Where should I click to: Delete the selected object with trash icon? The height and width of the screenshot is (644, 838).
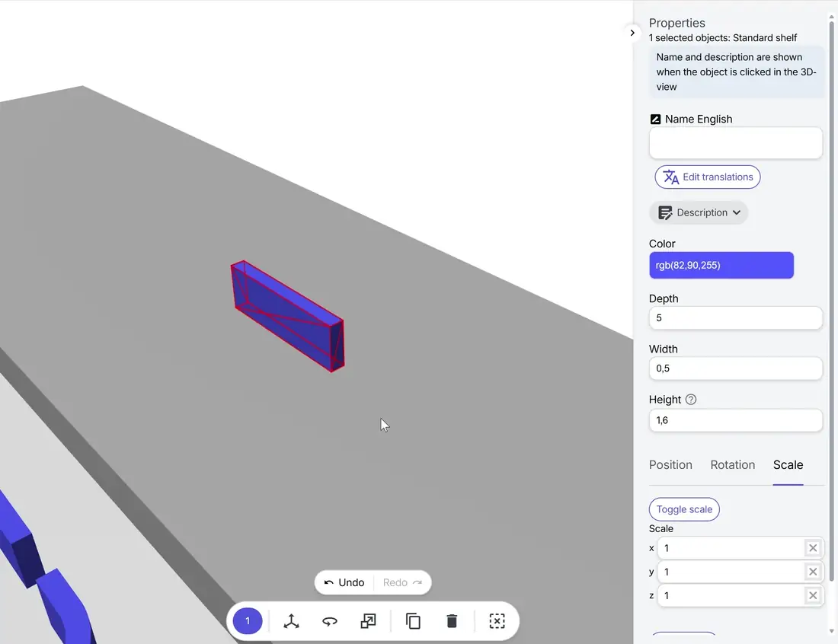[x=452, y=621]
